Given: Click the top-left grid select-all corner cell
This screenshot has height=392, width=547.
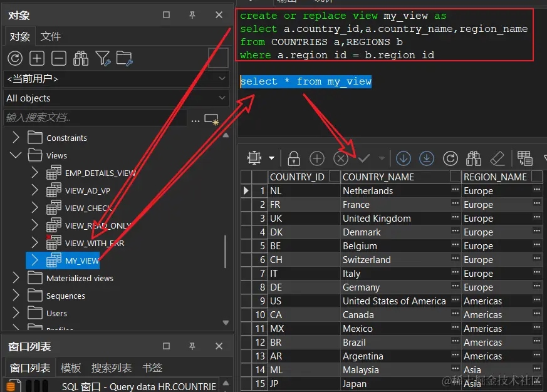Looking at the screenshot, I should pos(246,177).
